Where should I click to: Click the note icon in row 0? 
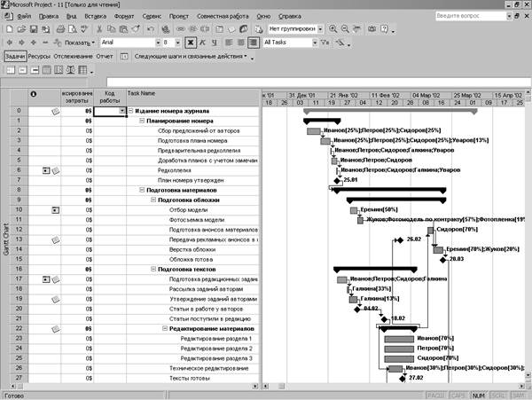(55, 112)
